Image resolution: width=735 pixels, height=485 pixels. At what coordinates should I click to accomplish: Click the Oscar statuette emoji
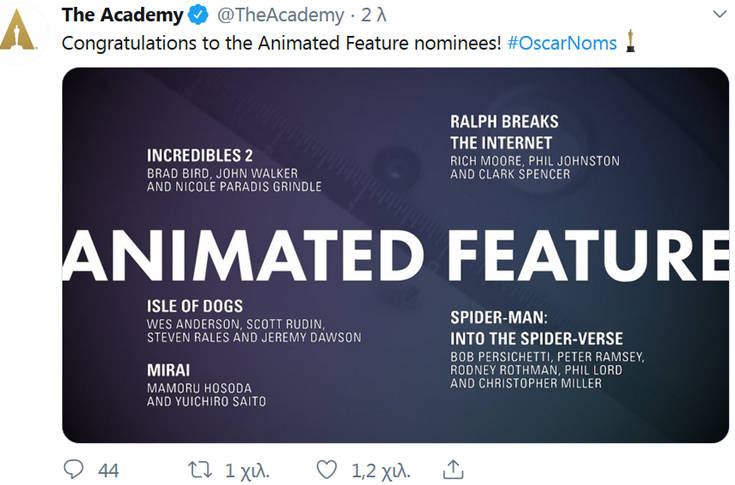(x=630, y=41)
